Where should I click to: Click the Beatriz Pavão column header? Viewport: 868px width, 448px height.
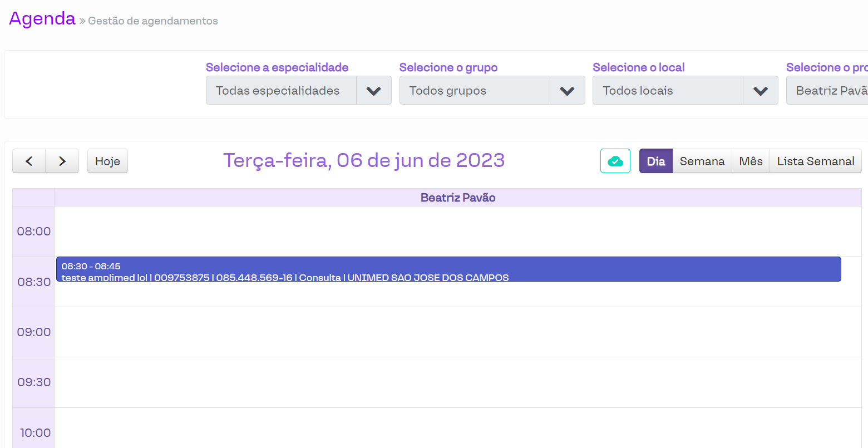(x=457, y=198)
